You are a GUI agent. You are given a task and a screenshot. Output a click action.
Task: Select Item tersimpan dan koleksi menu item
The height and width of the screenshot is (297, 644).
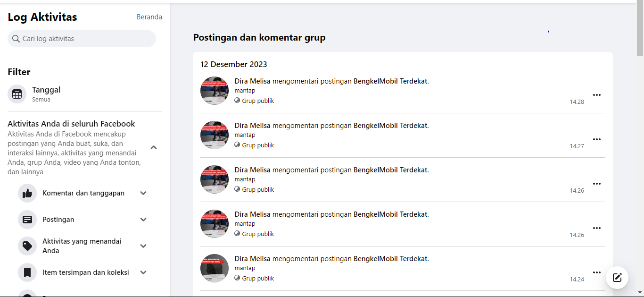click(85, 272)
